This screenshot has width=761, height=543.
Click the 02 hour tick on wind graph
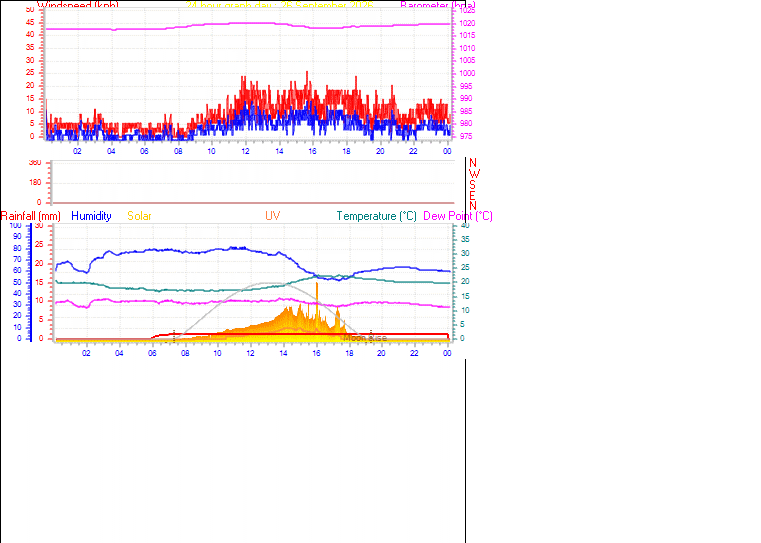click(x=78, y=151)
